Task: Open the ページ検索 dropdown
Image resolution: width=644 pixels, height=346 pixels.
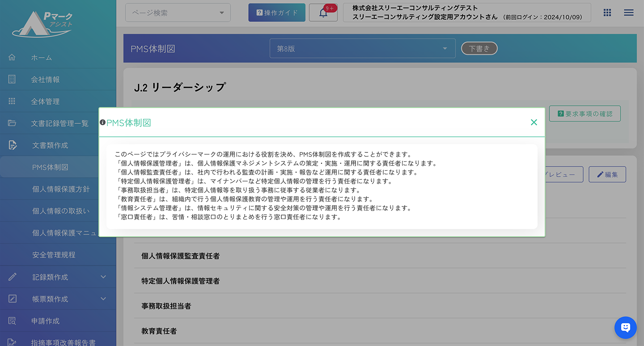Action: pos(178,13)
